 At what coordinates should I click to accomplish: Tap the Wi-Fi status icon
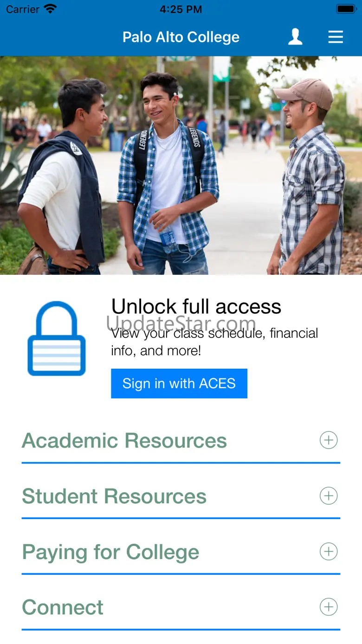50,9
